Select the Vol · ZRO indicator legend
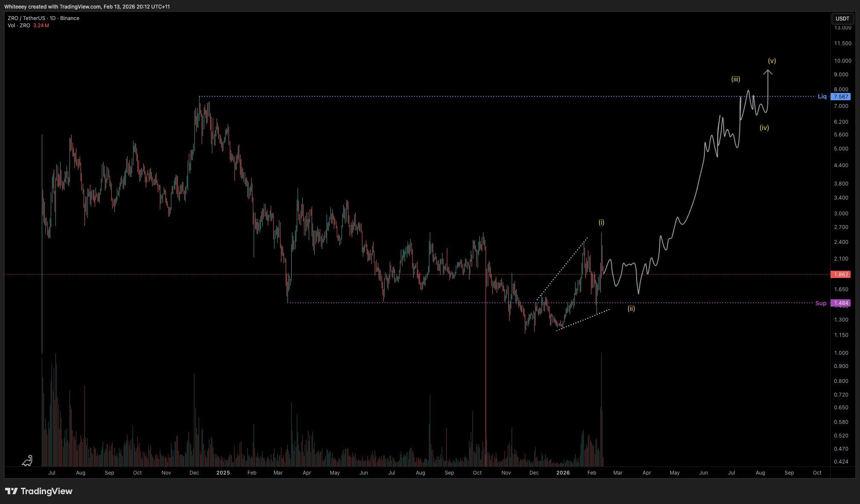This screenshot has height=504, width=860. 19,26
